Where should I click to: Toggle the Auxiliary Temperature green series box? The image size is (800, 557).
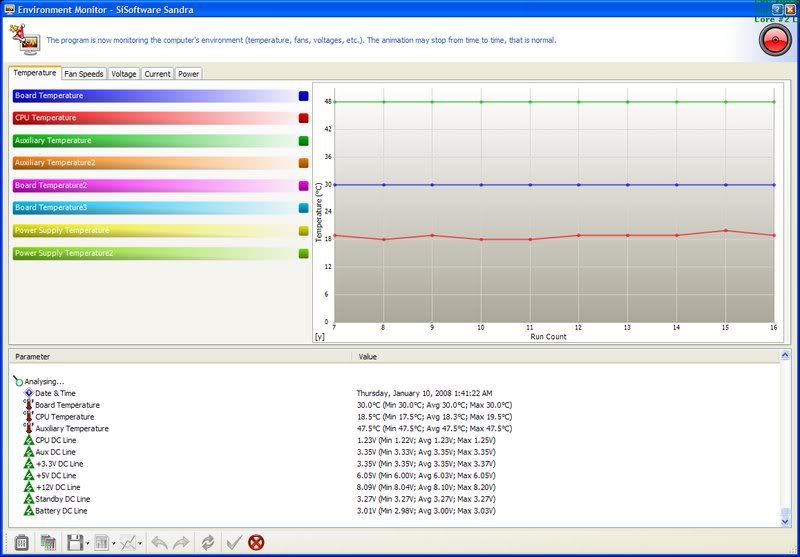pyautogui.click(x=304, y=141)
